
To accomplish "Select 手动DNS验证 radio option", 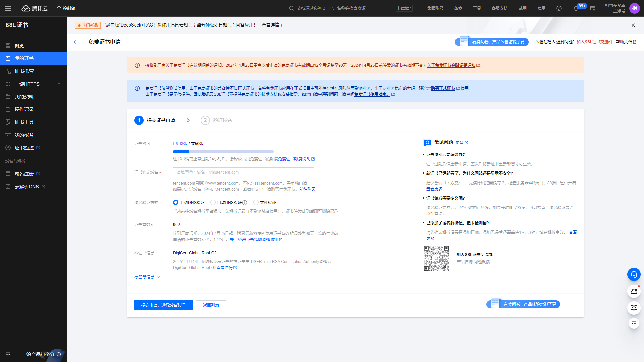I will (176, 202).
